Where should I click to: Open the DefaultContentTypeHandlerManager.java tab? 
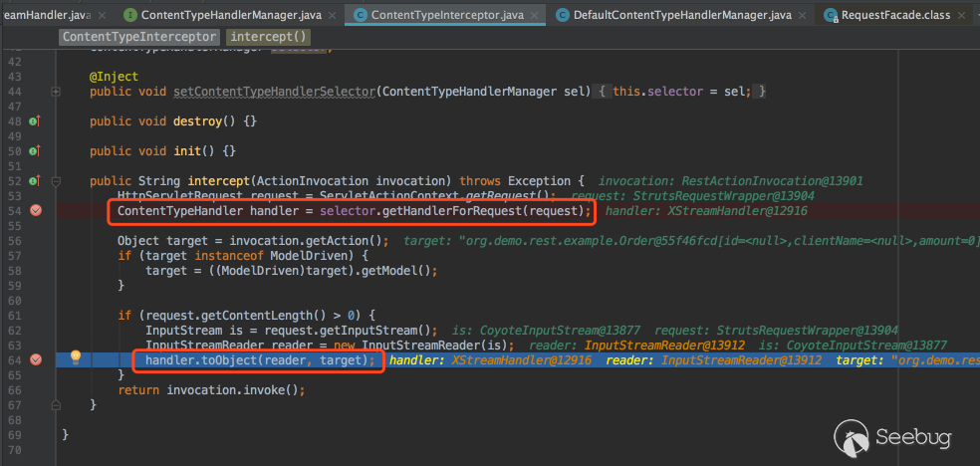click(x=682, y=15)
